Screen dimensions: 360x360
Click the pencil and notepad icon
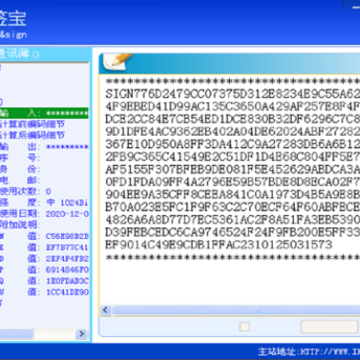pyautogui.click(x=117, y=62)
